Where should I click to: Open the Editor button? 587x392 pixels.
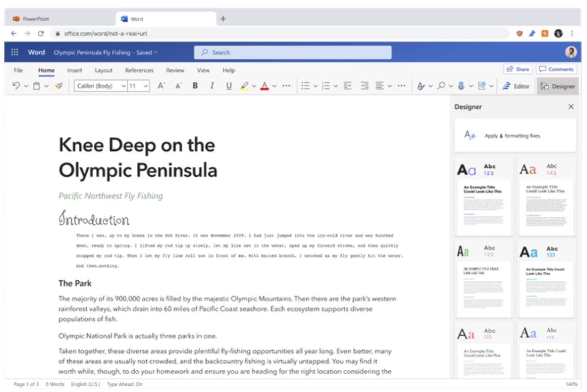[x=516, y=86]
